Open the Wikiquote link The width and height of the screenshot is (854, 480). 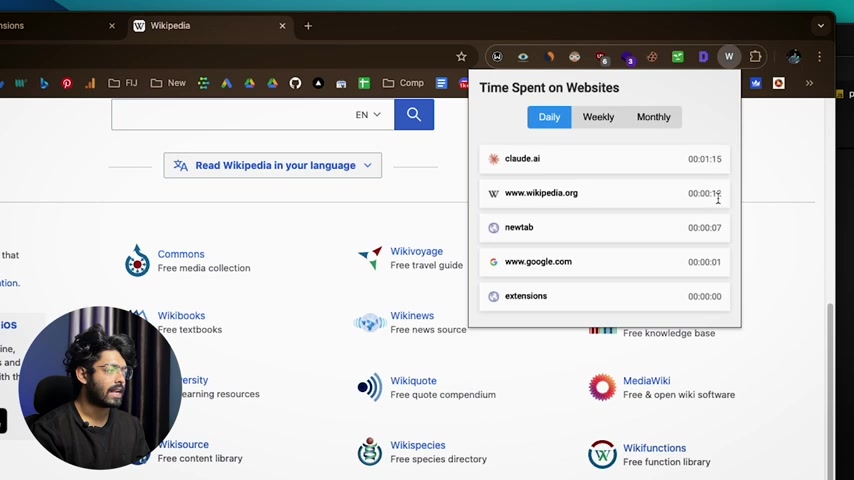(x=413, y=381)
